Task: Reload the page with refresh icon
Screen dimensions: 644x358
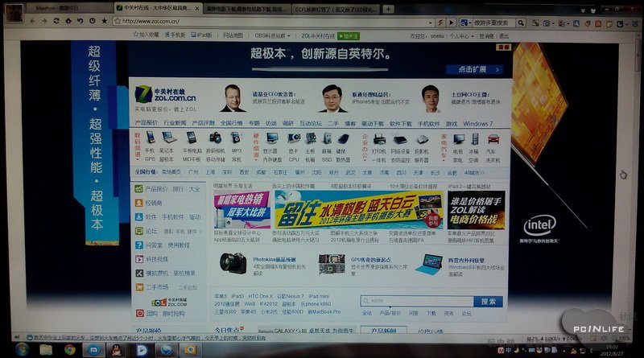Action: tap(56, 21)
